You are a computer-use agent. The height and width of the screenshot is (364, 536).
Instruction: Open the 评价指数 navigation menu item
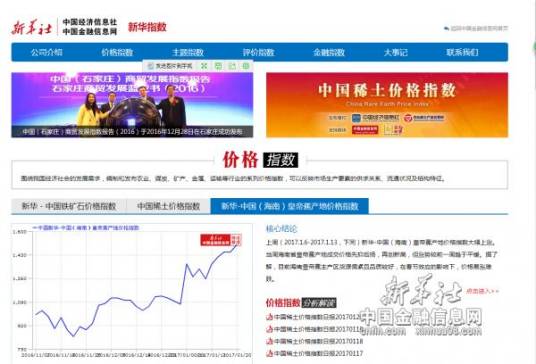pos(258,52)
